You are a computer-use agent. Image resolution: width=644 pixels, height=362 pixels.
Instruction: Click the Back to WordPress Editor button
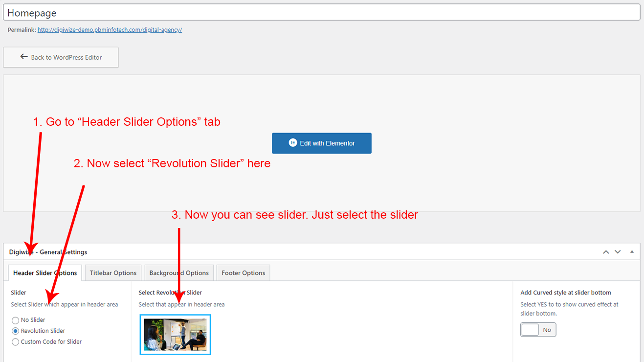tap(61, 57)
